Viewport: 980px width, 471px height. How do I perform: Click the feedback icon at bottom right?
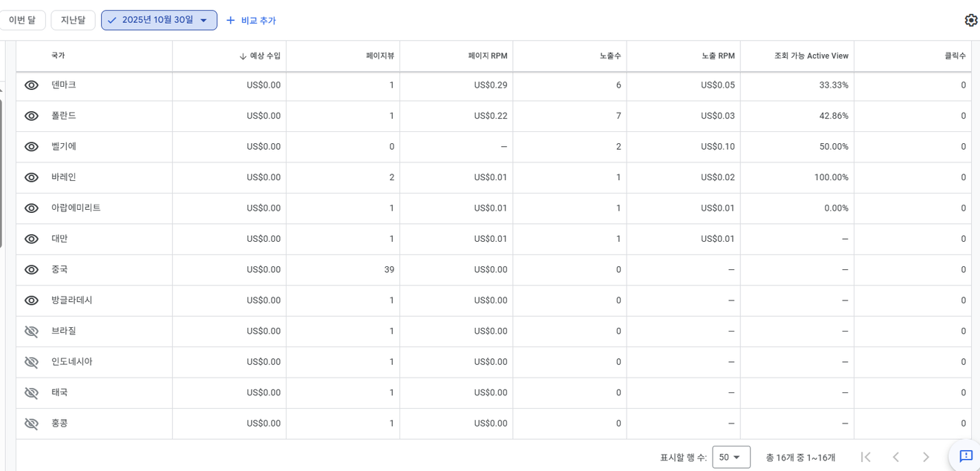point(965,456)
